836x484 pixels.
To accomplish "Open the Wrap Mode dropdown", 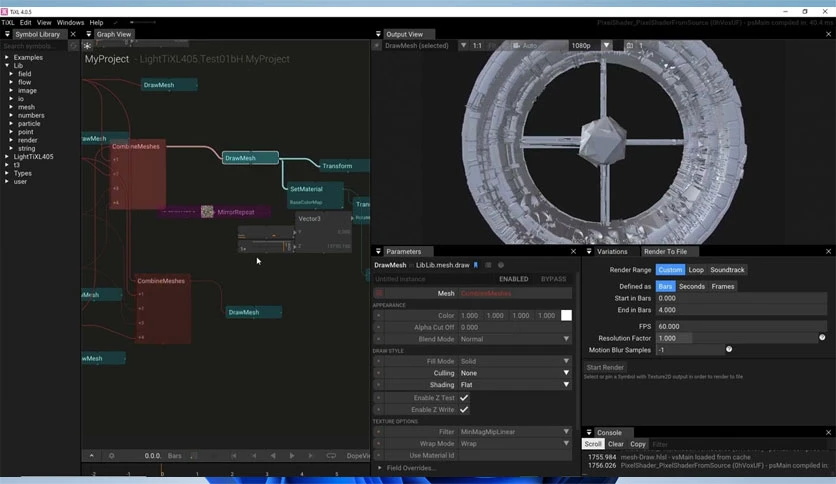I will click(x=515, y=443).
